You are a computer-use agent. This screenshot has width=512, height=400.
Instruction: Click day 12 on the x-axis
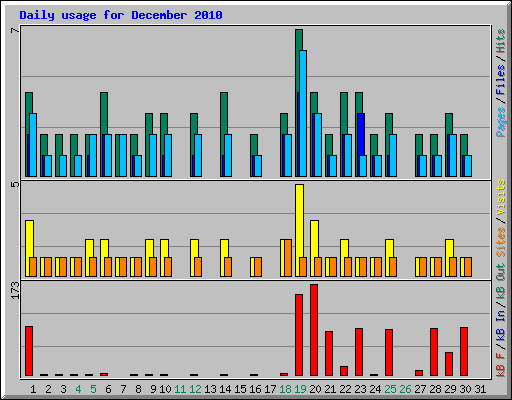[195, 389]
